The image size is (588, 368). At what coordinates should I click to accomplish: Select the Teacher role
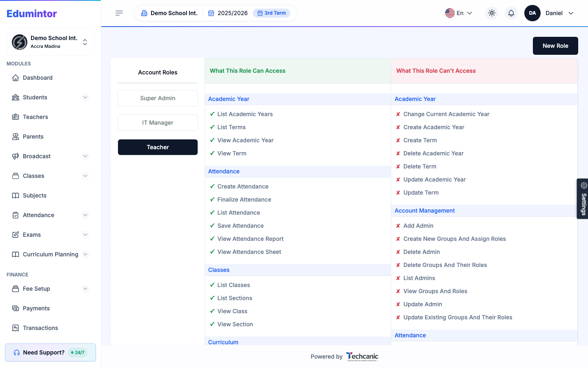pyautogui.click(x=158, y=147)
